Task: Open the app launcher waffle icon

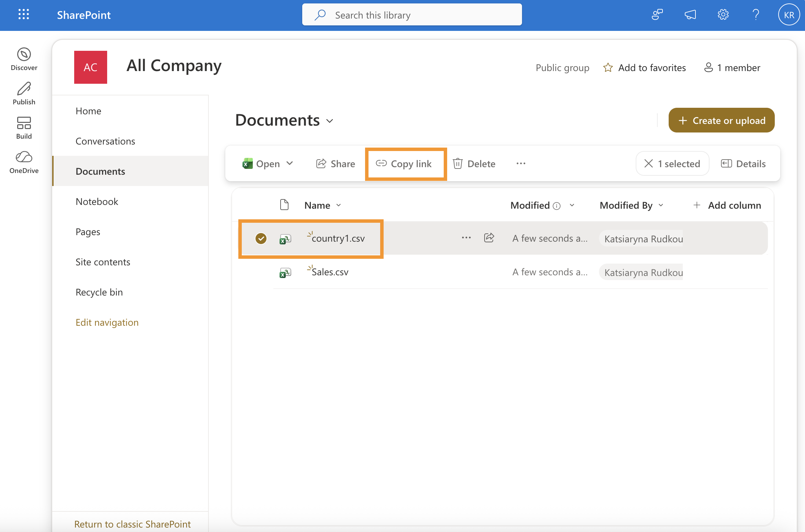Action: click(x=24, y=15)
